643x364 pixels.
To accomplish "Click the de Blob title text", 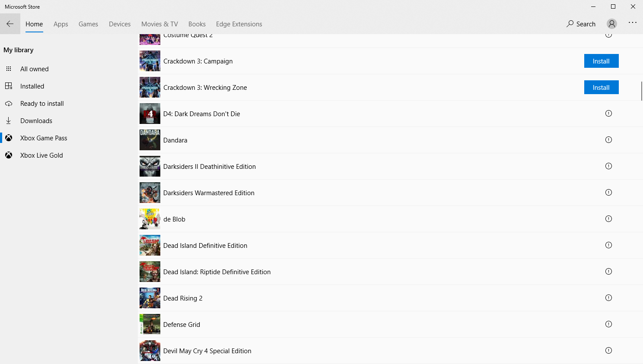I will 174,219.
